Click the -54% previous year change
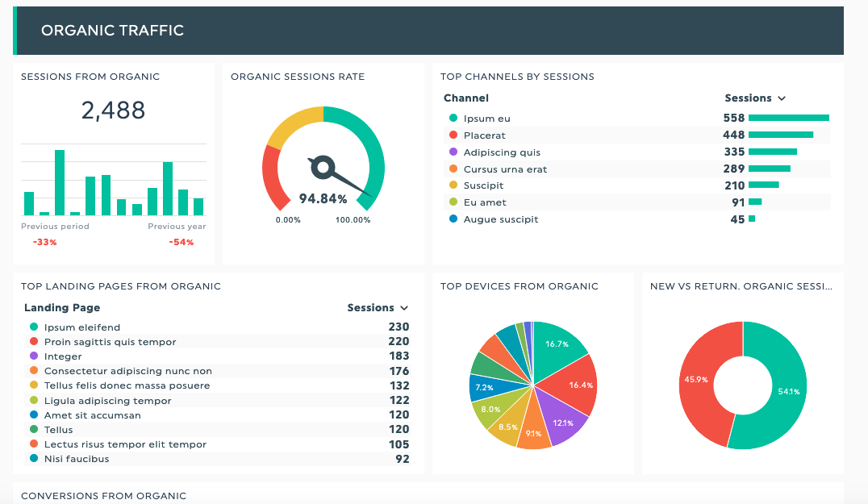Viewport: 868px width, 504px height. coord(182,242)
